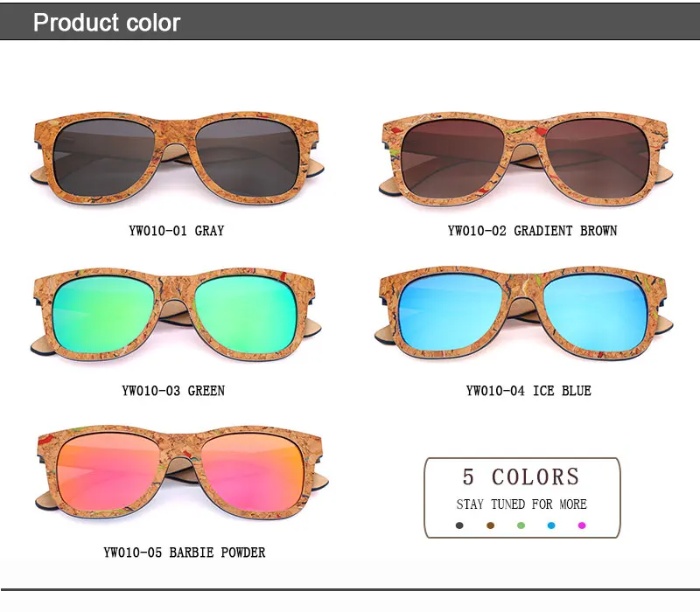Select the green color dot
Viewport: 700px width, 612px height.
pyautogui.click(x=521, y=525)
